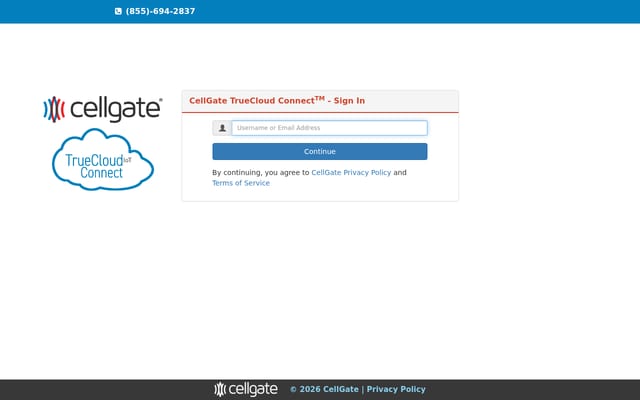Open the footer Privacy Policy link
This screenshot has height=400, width=640.
click(x=396, y=389)
